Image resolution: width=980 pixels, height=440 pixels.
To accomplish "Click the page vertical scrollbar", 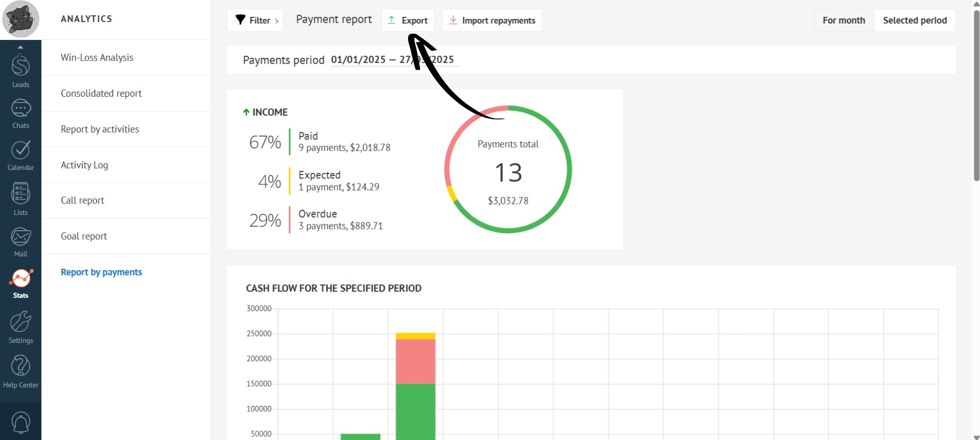I will pyautogui.click(x=976, y=95).
